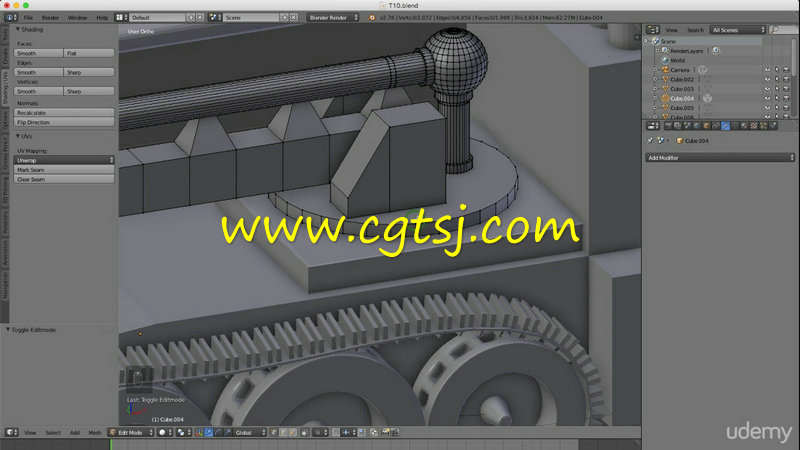Open the Render properties tab icon
800x450 pixels.
(668, 126)
